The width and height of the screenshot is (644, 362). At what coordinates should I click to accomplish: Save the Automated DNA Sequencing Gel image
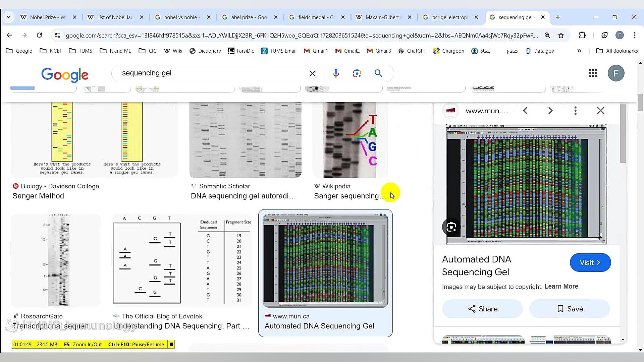pos(570,309)
